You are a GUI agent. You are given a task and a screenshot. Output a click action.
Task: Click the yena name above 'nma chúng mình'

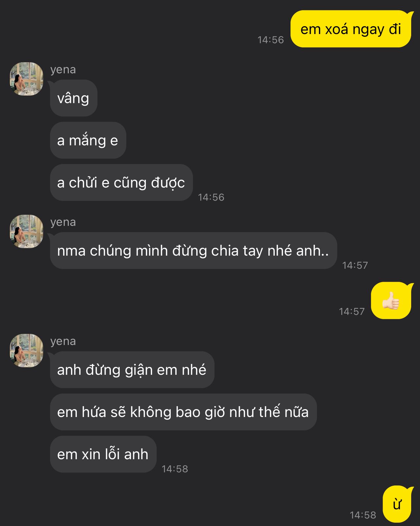pyautogui.click(x=63, y=222)
